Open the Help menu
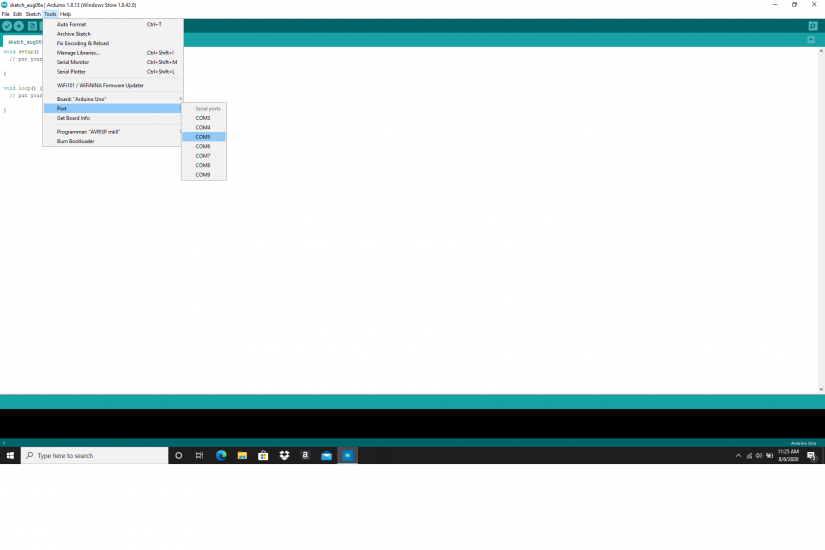The width and height of the screenshot is (825, 550). [65, 14]
